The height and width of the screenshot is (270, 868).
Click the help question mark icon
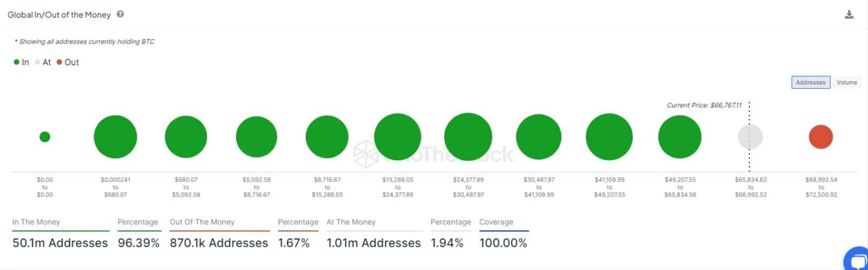(x=120, y=14)
